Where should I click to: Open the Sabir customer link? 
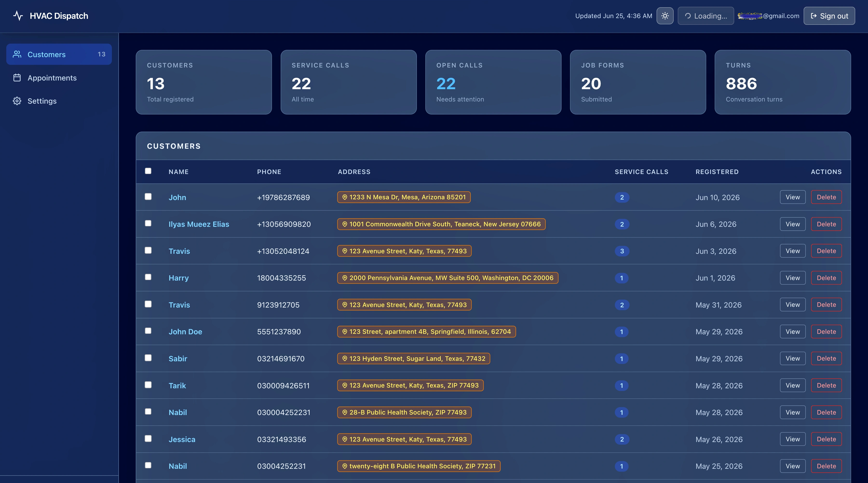click(x=178, y=359)
